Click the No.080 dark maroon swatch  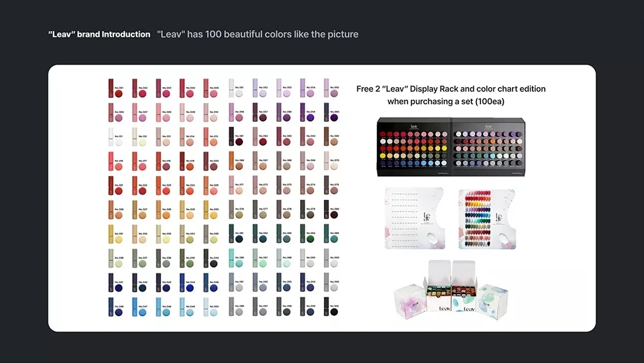334,215
